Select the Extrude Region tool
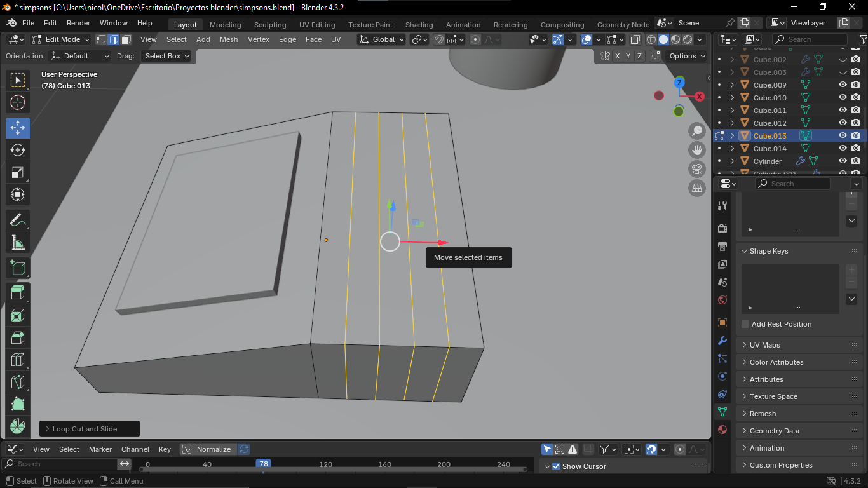 18,293
